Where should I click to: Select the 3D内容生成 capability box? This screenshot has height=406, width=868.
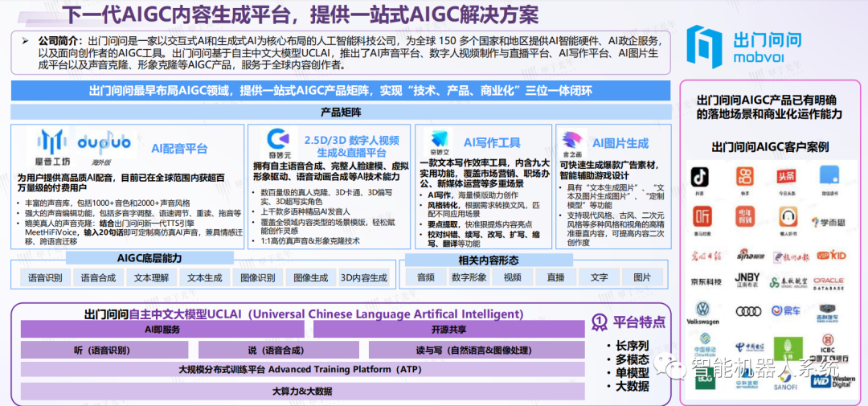pos(364,277)
